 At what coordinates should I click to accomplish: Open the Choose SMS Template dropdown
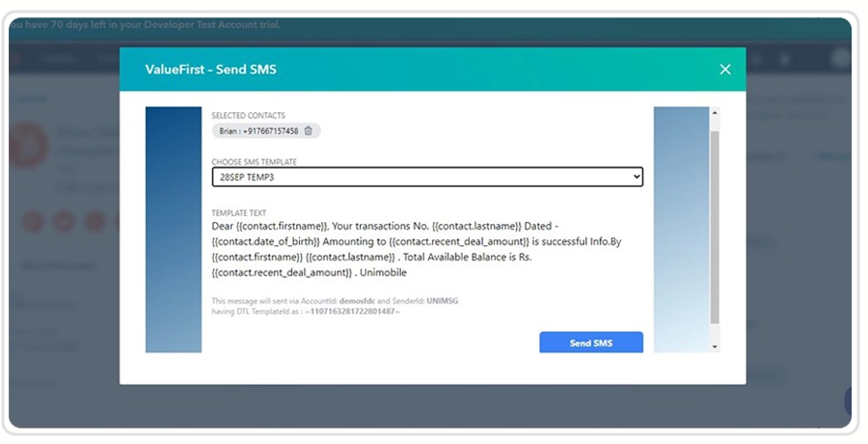pyautogui.click(x=427, y=177)
